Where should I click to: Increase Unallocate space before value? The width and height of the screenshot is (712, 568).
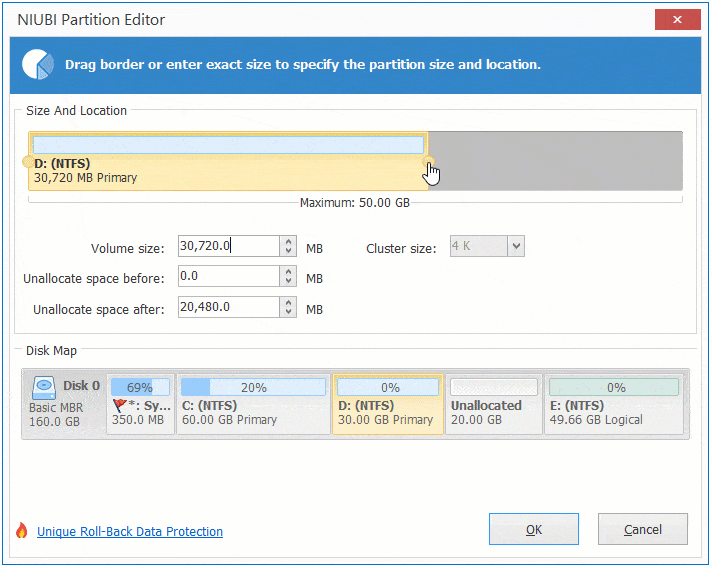pos(289,272)
